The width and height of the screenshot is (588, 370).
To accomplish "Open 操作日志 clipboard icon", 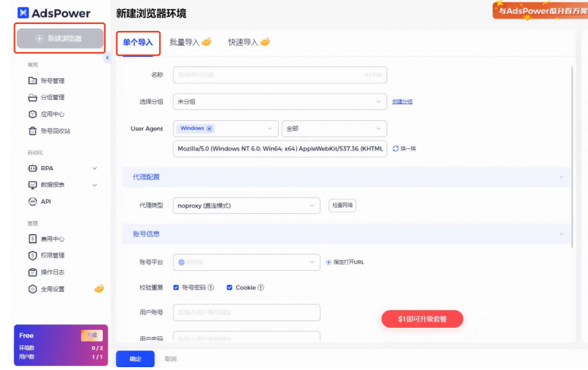I will click(32, 272).
